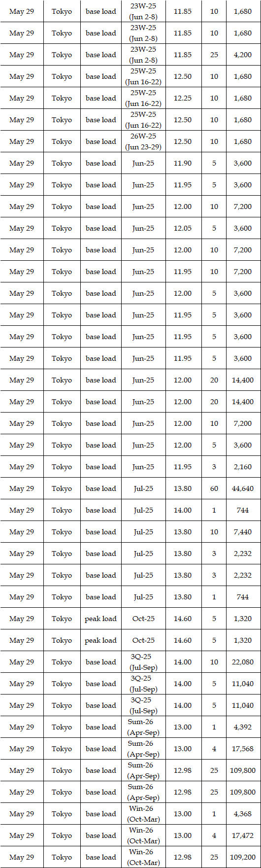Select the 26W-25 (Jun 23-29) contract cell
Viewport: 261px width, 868px height.
[x=143, y=141]
